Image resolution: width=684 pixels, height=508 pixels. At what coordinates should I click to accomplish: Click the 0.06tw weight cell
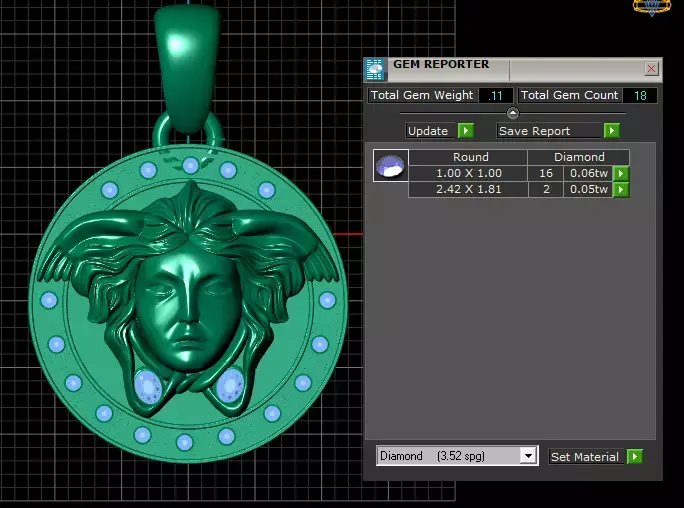coord(588,173)
